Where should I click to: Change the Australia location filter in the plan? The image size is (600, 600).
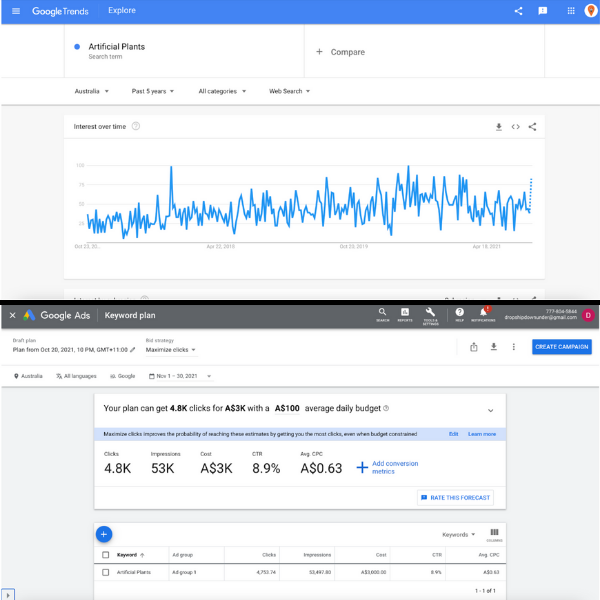(28, 376)
